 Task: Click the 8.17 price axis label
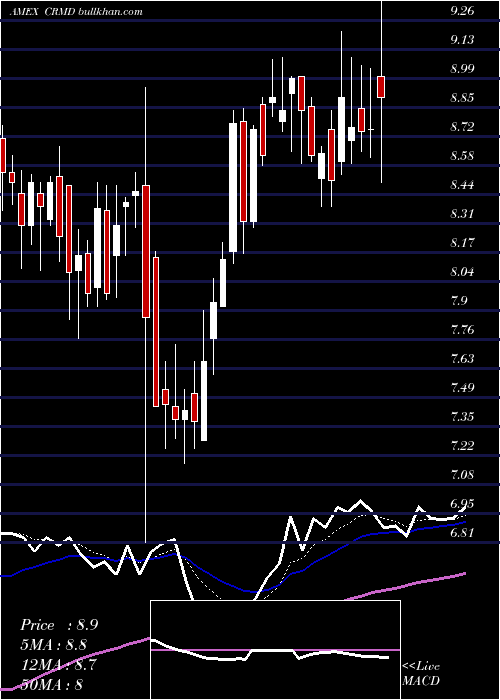[x=462, y=243]
